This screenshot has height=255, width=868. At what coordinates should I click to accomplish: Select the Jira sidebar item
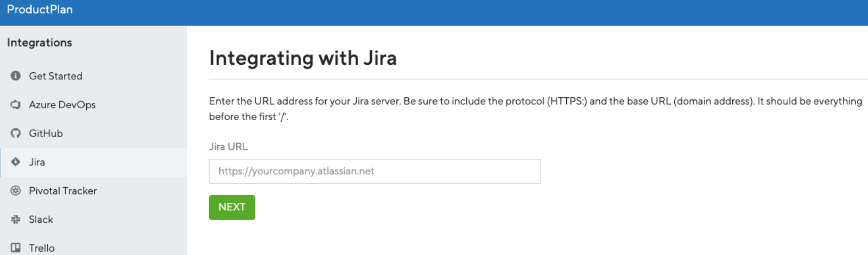[x=37, y=163]
